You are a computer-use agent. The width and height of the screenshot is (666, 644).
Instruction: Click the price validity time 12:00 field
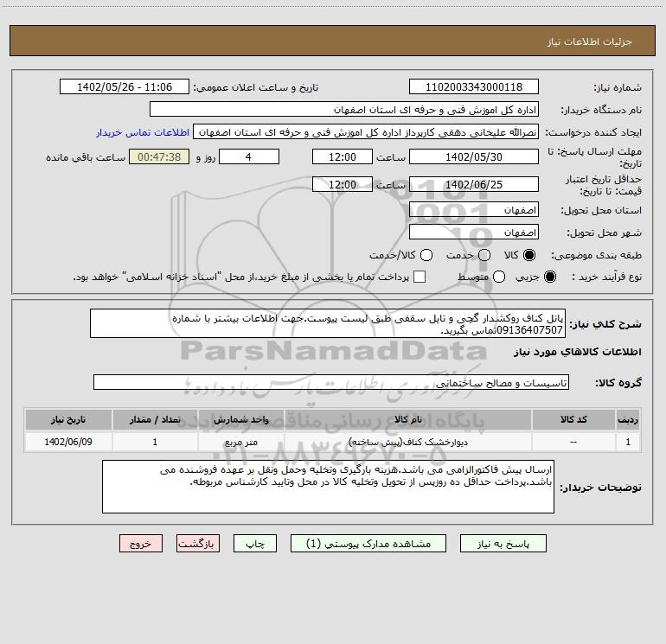click(343, 184)
